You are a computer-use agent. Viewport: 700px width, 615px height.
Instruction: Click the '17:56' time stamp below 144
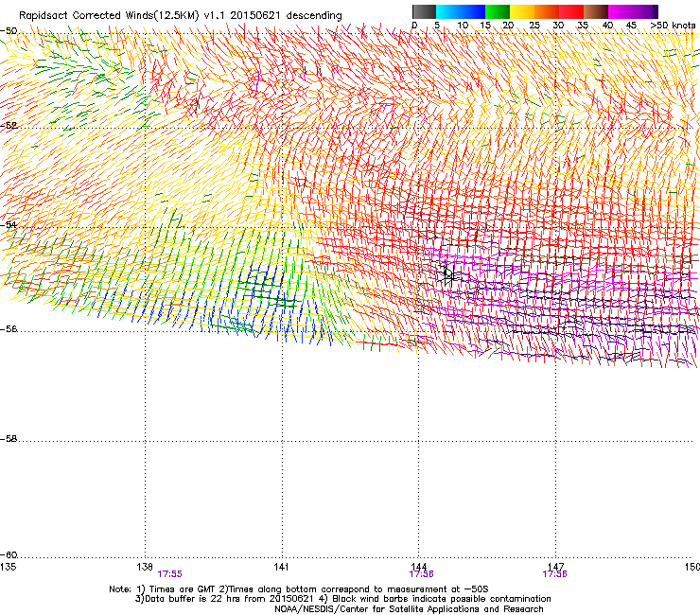coord(422,574)
